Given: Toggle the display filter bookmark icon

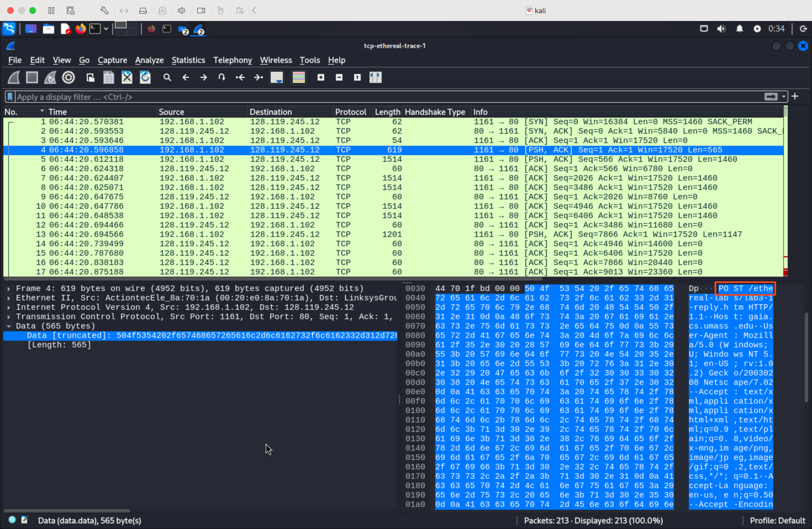Looking at the screenshot, I should click(x=10, y=97).
